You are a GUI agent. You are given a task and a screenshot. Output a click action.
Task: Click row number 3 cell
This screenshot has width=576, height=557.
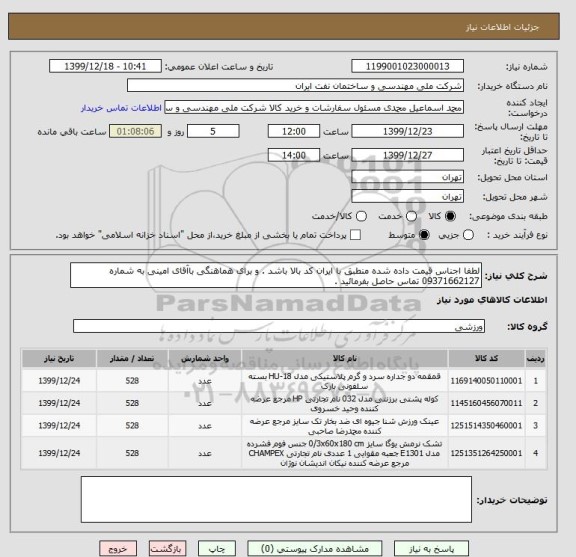(536, 425)
